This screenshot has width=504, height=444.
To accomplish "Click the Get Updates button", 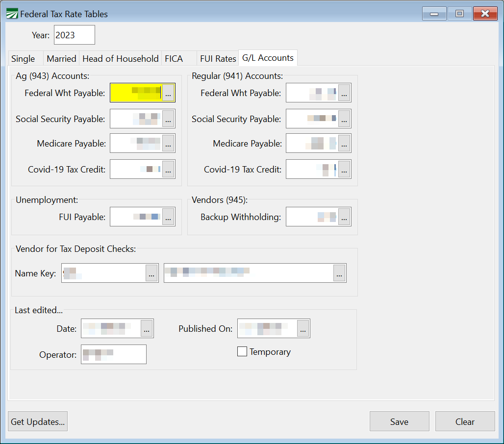I will (38, 421).
